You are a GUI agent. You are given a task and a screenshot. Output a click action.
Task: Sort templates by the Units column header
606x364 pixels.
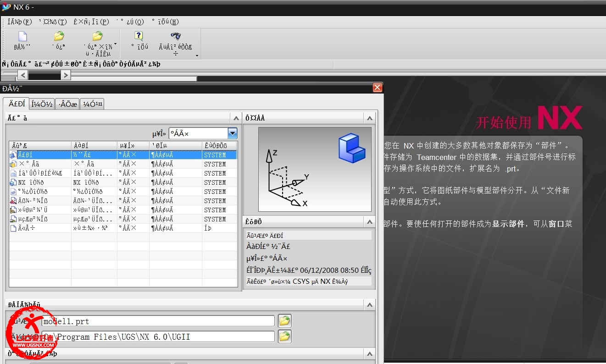[133, 146]
